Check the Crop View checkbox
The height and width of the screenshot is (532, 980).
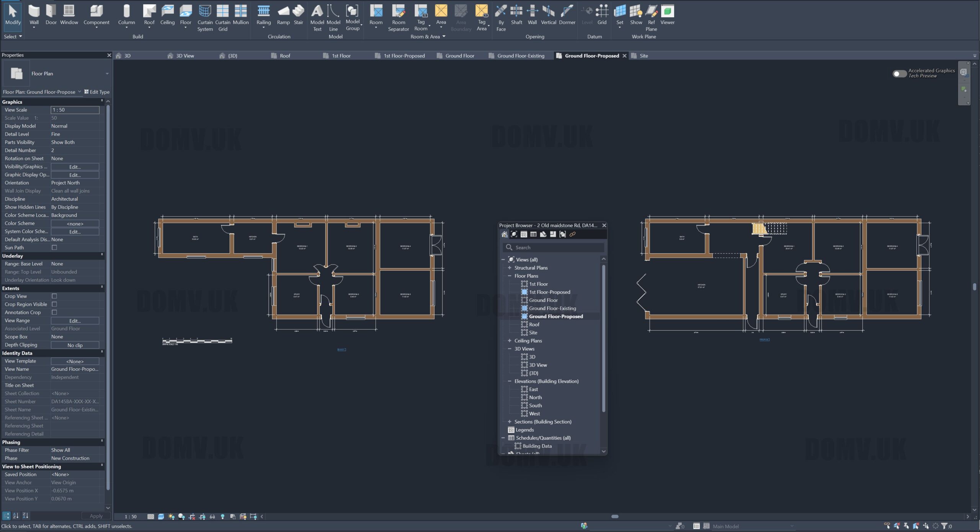tap(54, 296)
